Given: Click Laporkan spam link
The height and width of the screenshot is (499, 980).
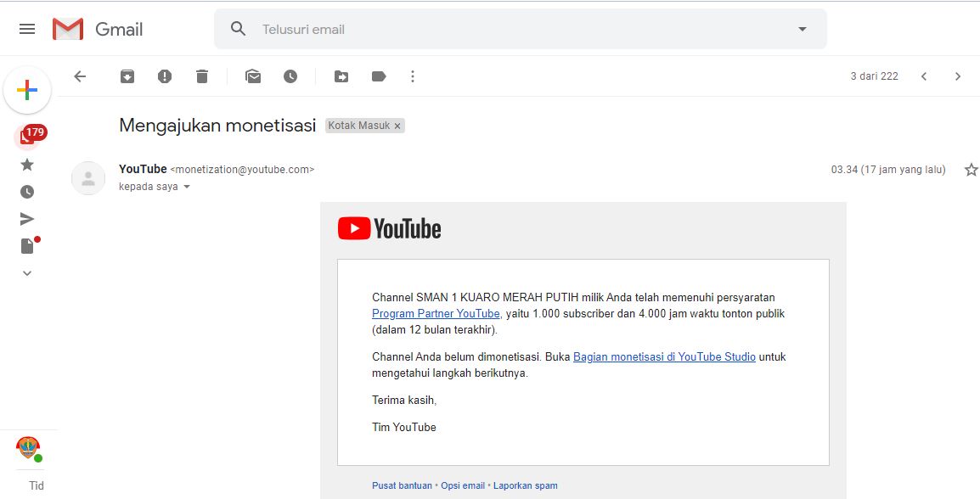Looking at the screenshot, I should click(x=525, y=485).
